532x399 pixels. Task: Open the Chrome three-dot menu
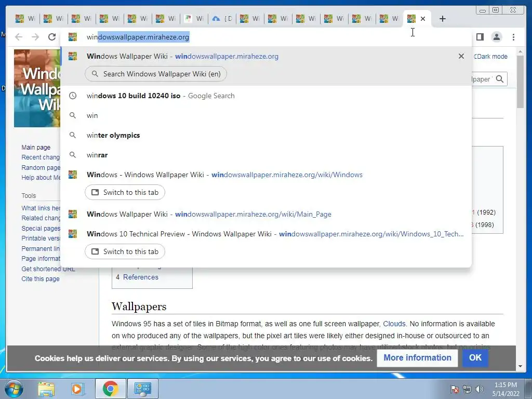point(513,37)
